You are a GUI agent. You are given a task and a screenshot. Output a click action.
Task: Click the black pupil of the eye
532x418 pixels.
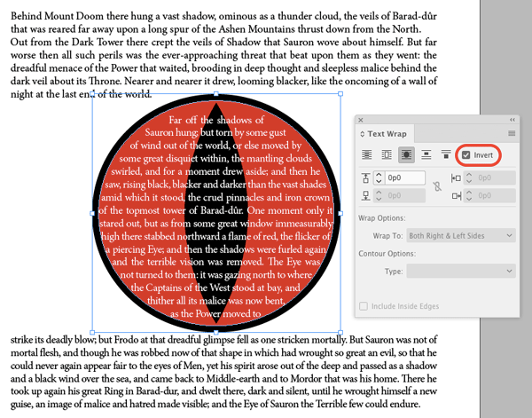pyautogui.click(x=216, y=213)
